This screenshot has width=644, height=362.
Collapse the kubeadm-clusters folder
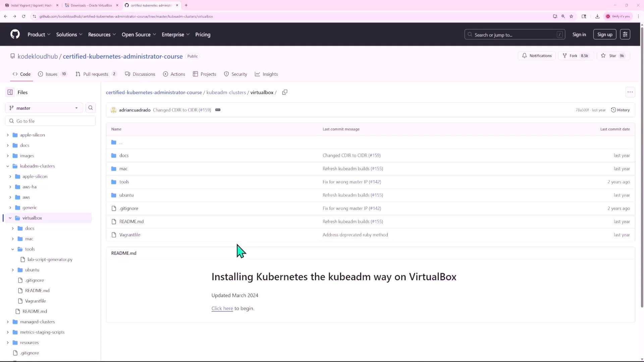coord(8,166)
